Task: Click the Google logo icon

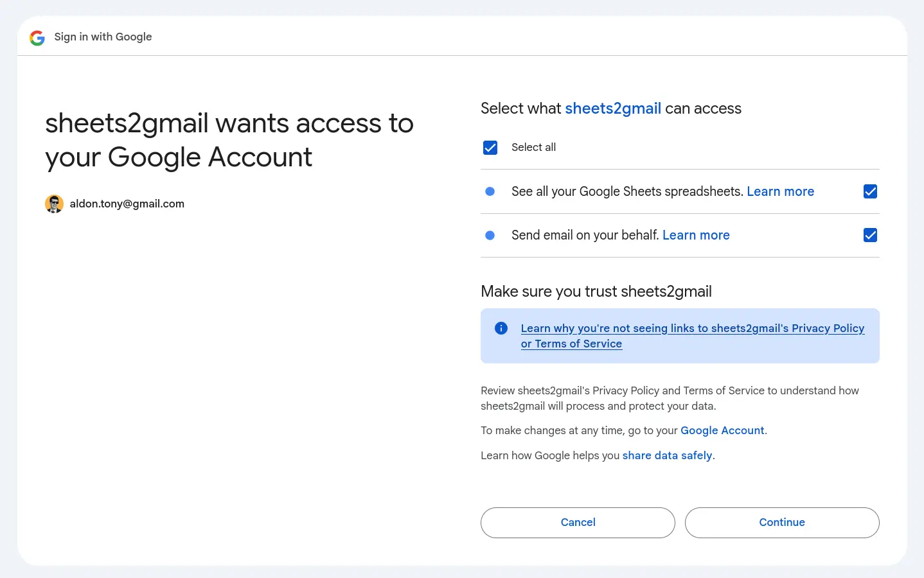Action: 37,38
